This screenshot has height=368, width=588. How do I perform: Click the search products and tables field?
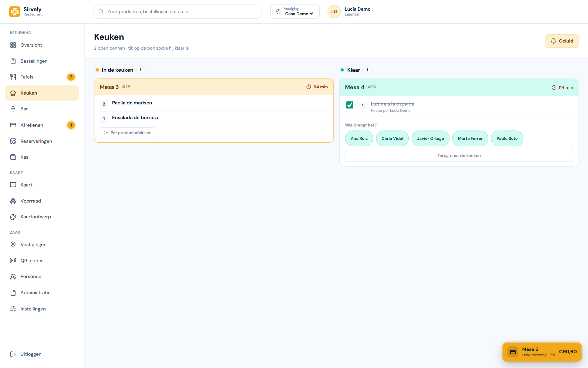point(177,12)
